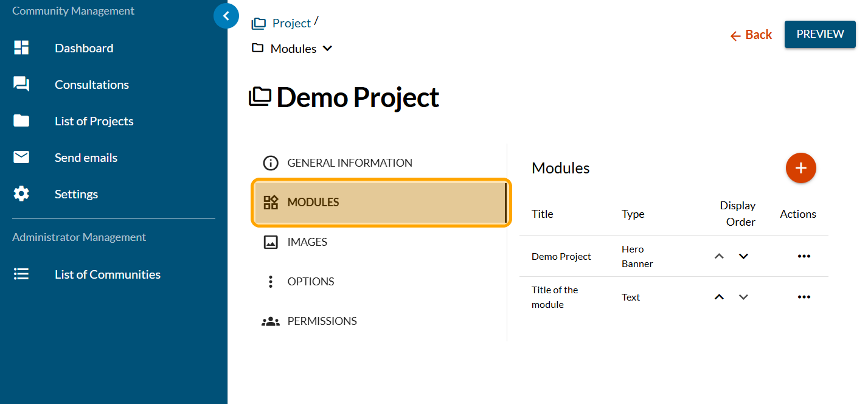Click the Back link
The image size is (868, 404).
coord(751,35)
